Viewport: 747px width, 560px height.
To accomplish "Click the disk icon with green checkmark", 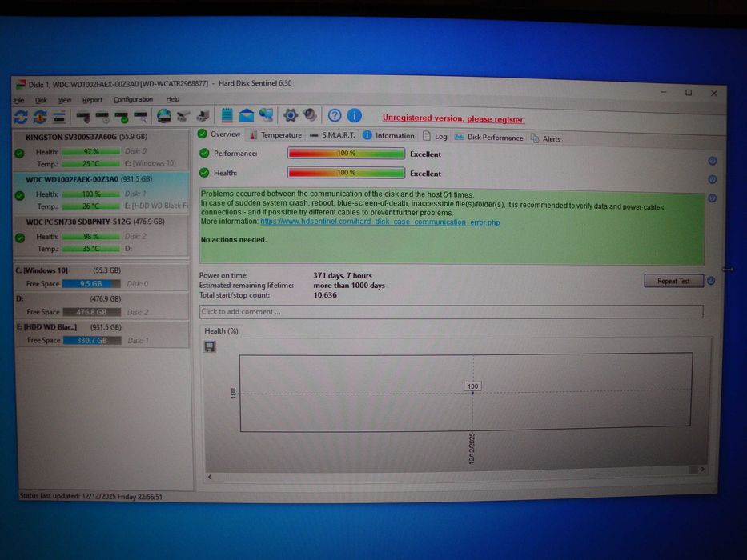I will click(x=122, y=116).
